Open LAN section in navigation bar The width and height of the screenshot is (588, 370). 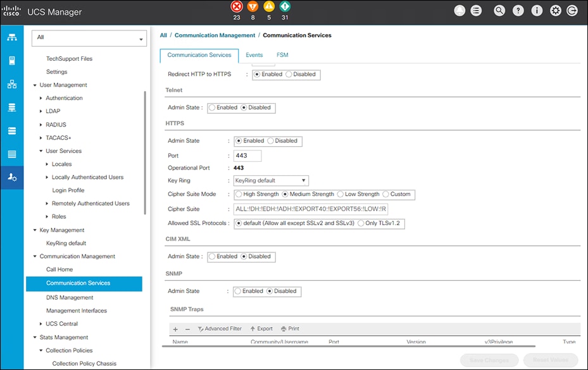point(12,84)
